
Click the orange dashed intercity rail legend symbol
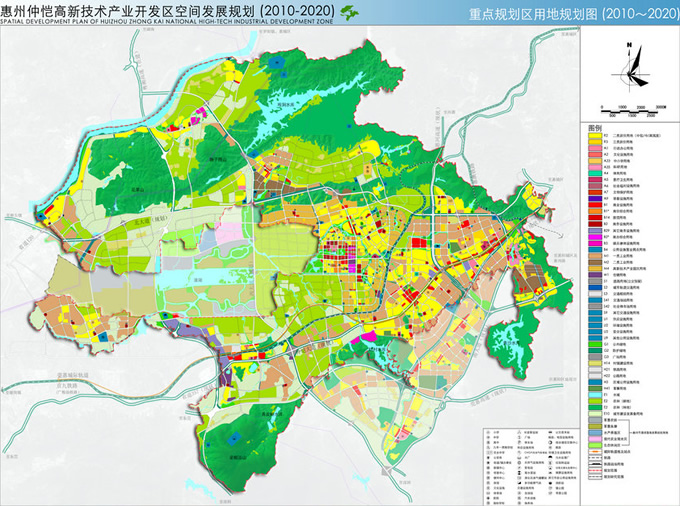tap(595, 451)
